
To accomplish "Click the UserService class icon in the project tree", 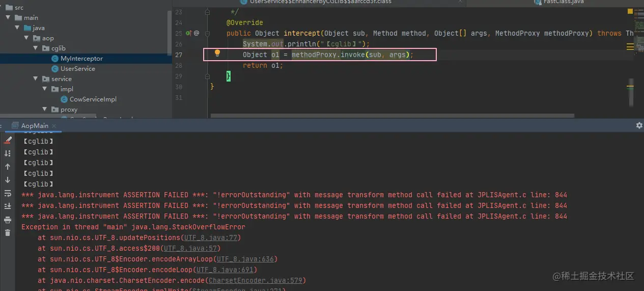I will click(55, 69).
